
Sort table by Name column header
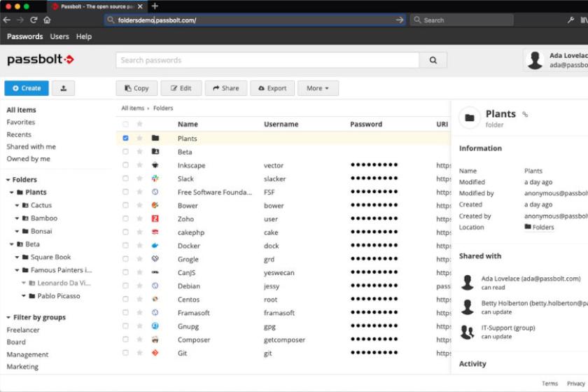click(188, 124)
